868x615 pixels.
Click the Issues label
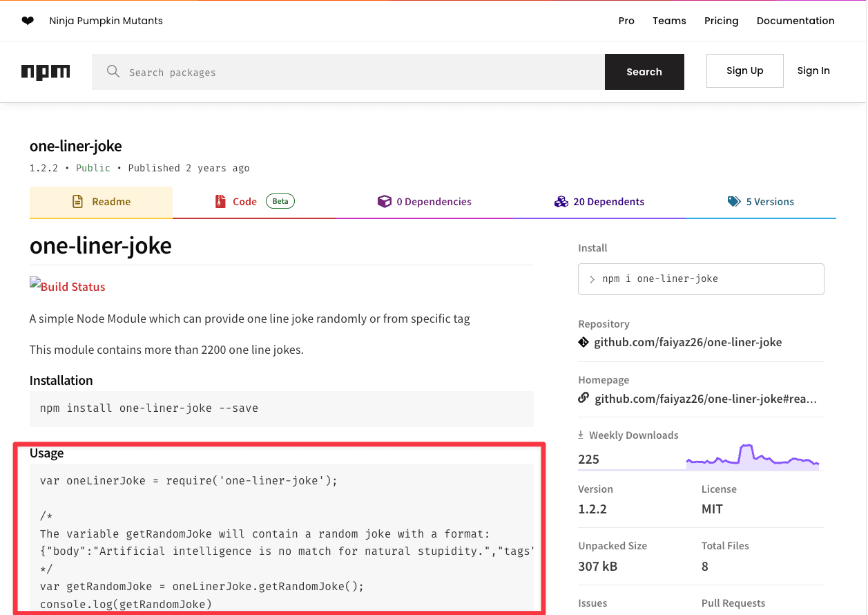592,603
